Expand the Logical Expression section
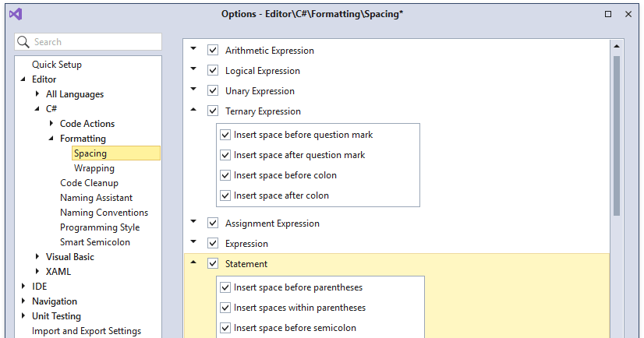 pyautogui.click(x=193, y=70)
